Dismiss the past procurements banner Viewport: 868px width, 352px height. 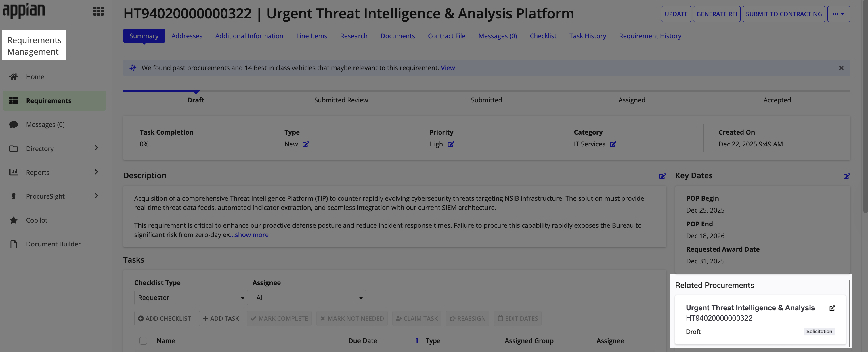pos(841,68)
